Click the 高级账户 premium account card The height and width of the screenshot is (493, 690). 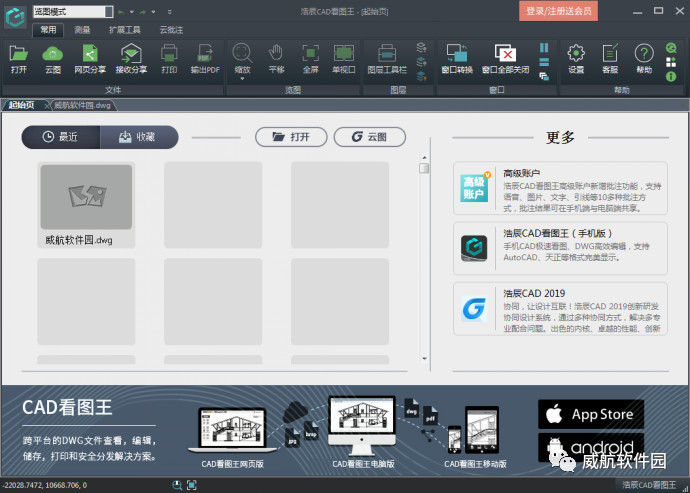560,189
